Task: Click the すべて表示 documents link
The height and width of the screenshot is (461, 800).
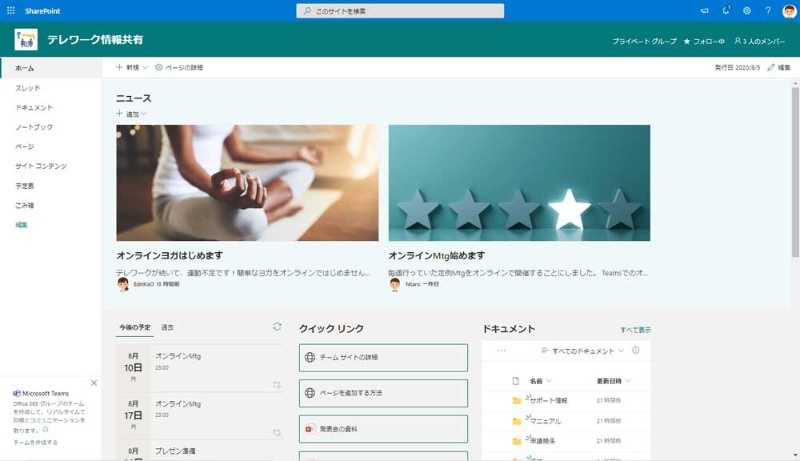Action: 635,330
